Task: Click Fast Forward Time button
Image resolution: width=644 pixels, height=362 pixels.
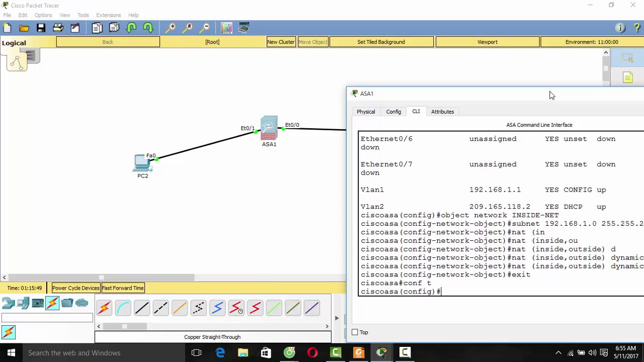Action: pyautogui.click(x=123, y=288)
